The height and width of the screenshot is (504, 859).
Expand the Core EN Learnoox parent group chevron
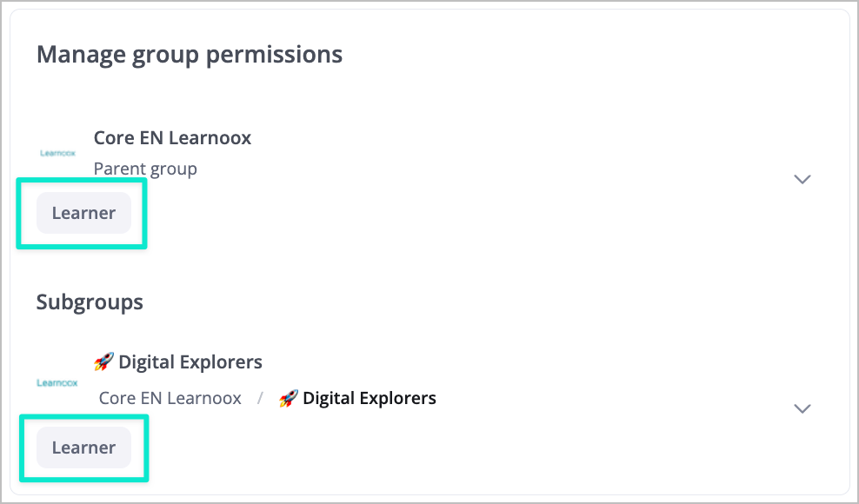[802, 179]
